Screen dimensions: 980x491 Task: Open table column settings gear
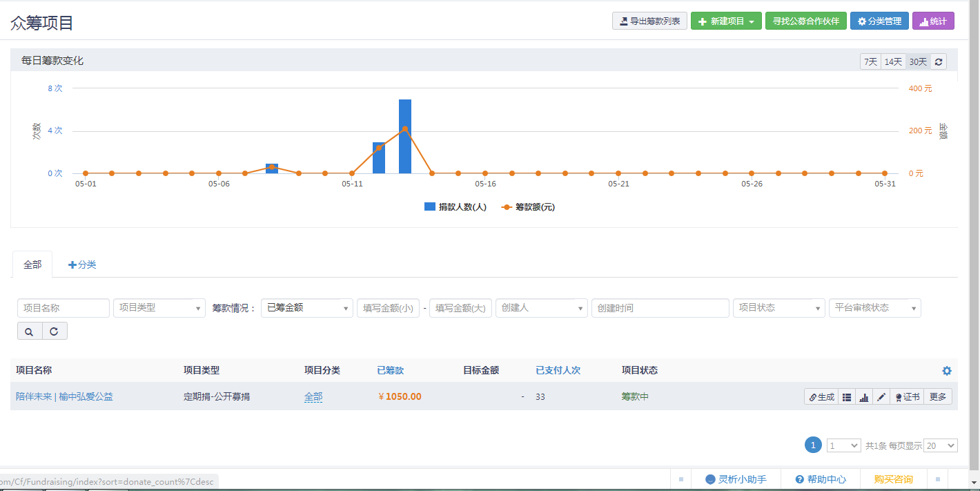click(946, 371)
